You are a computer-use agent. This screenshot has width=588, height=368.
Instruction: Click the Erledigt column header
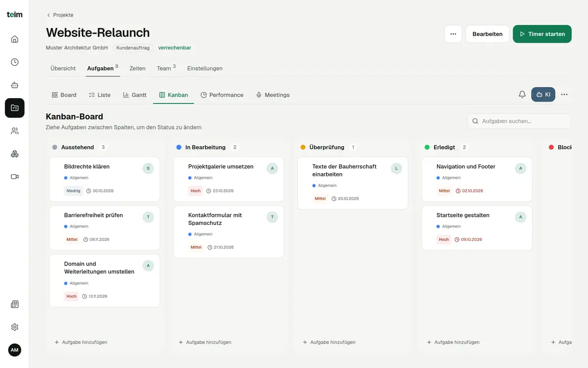coord(444,147)
